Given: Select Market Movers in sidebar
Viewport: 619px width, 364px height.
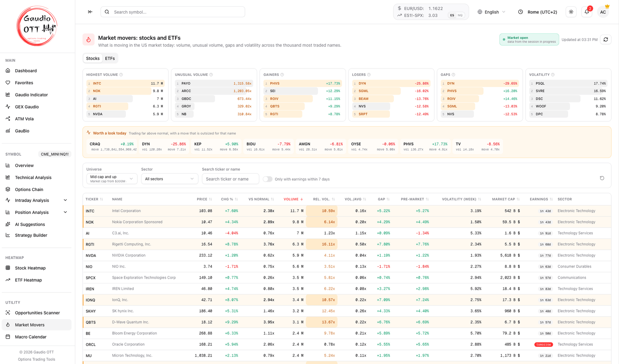Looking at the screenshot, I should pos(36,325).
